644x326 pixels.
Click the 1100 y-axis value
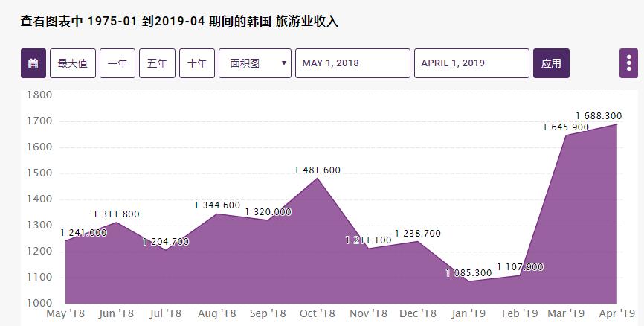39,278
